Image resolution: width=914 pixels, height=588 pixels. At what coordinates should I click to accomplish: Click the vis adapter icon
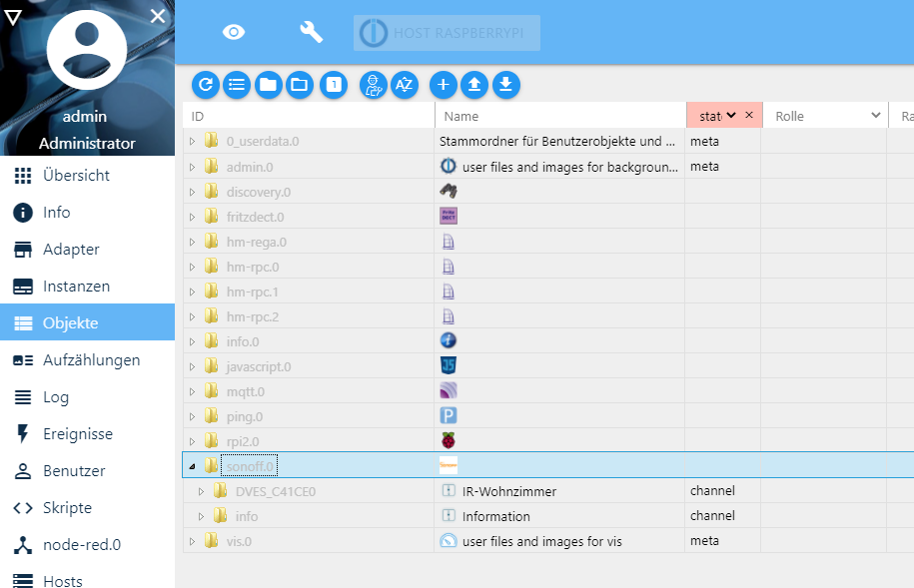click(x=449, y=541)
